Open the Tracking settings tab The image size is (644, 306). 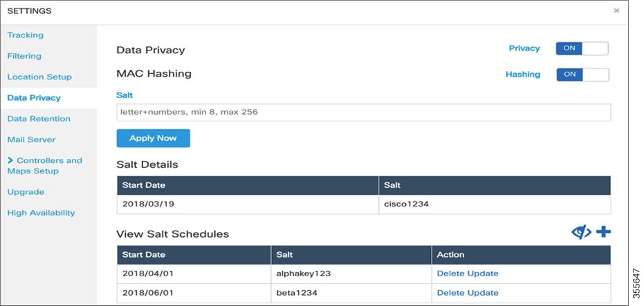(x=26, y=35)
